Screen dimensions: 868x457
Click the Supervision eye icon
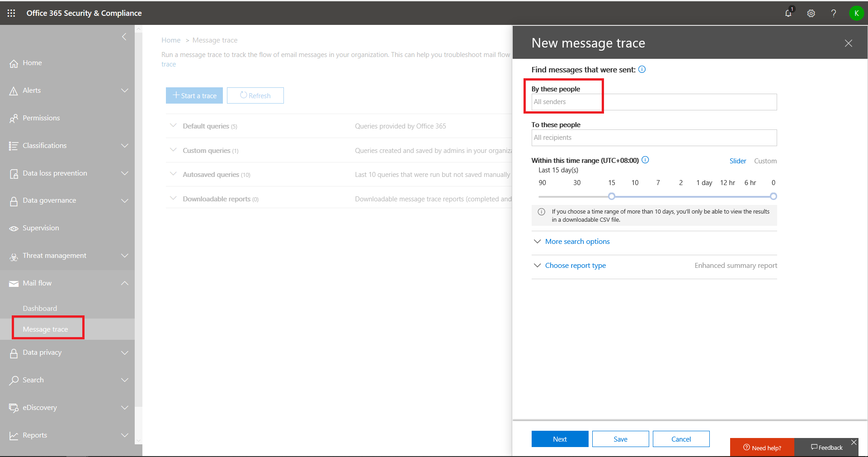pyautogui.click(x=14, y=228)
